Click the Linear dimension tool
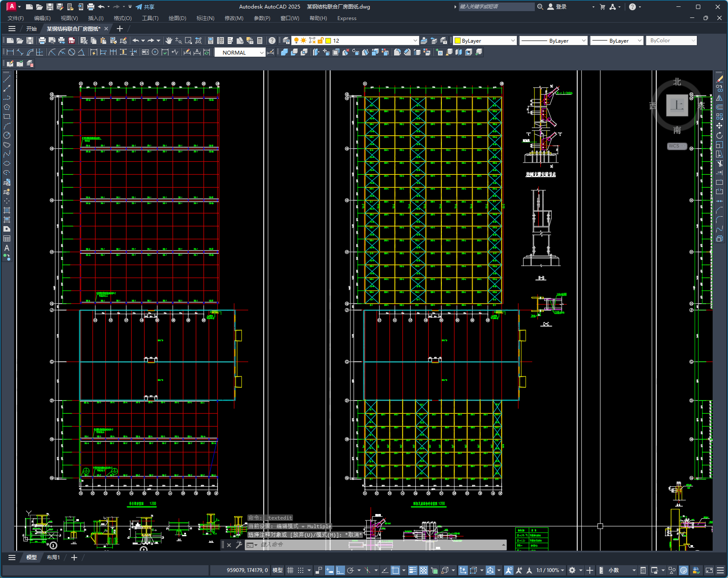The image size is (728, 578). point(10,52)
